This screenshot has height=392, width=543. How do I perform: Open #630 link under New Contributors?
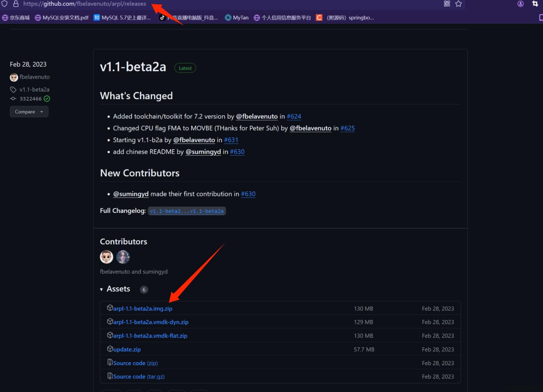pos(248,194)
